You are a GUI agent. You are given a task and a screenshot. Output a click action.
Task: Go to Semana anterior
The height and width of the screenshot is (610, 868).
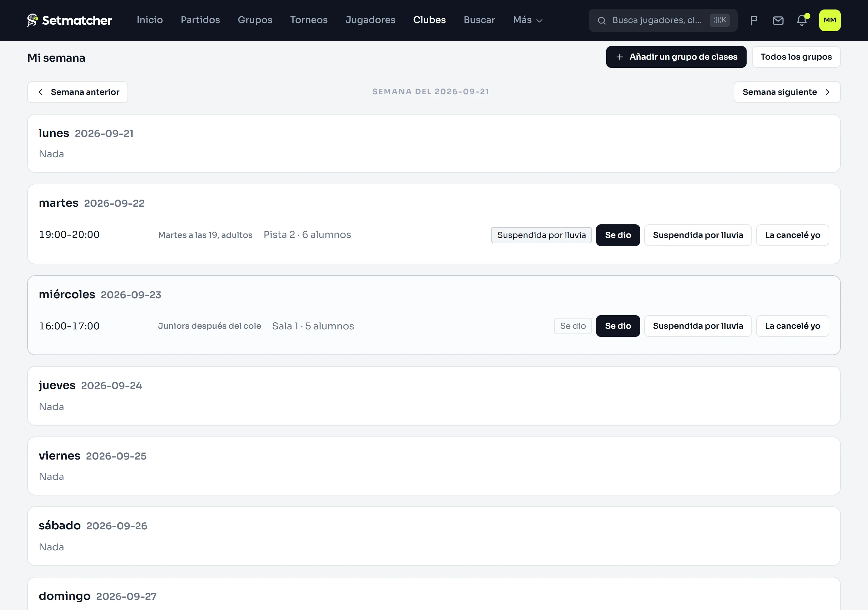pos(78,92)
